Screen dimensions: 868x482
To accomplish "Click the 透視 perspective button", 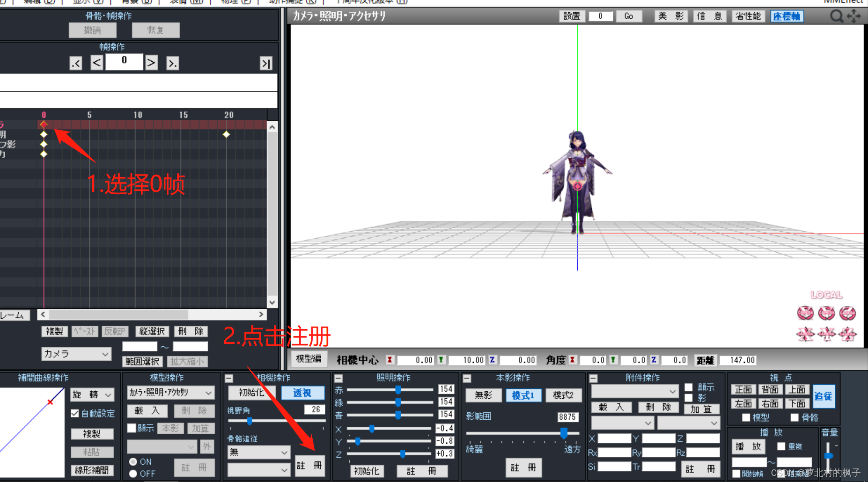I will coord(302,393).
